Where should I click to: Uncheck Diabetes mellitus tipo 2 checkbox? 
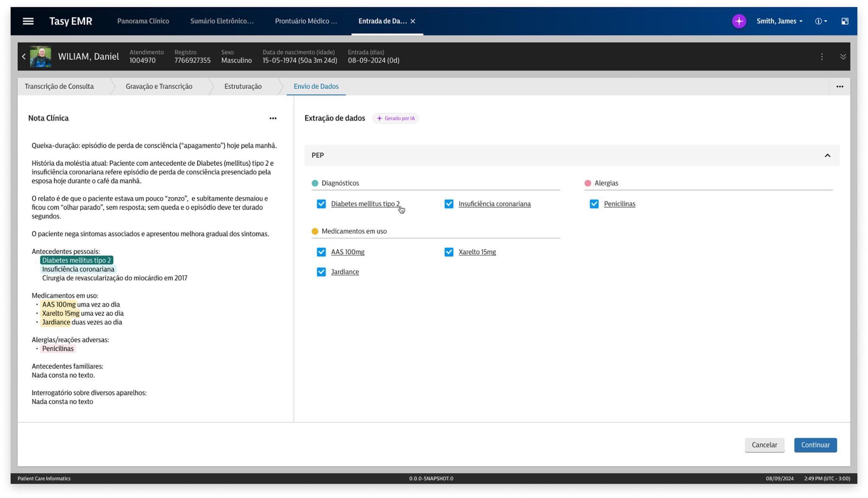coord(321,204)
